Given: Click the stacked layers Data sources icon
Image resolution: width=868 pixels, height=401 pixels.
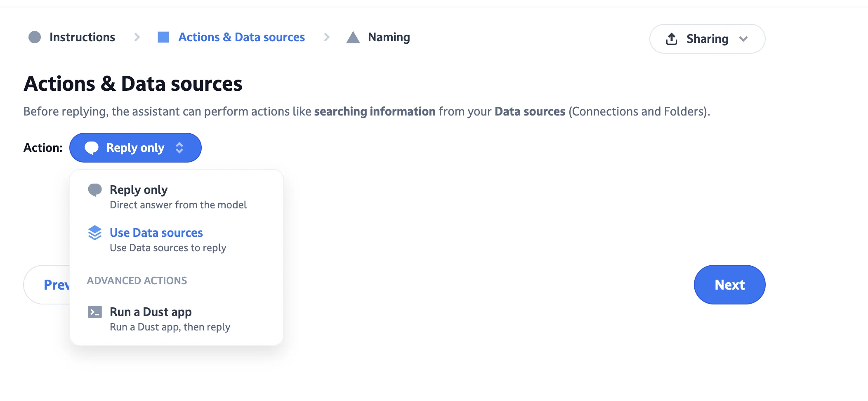Looking at the screenshot, I should coord(95,233).
